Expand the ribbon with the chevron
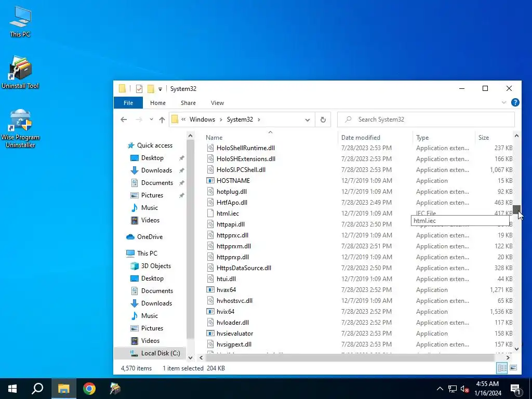Screen dimensions: 532x399 504,102
